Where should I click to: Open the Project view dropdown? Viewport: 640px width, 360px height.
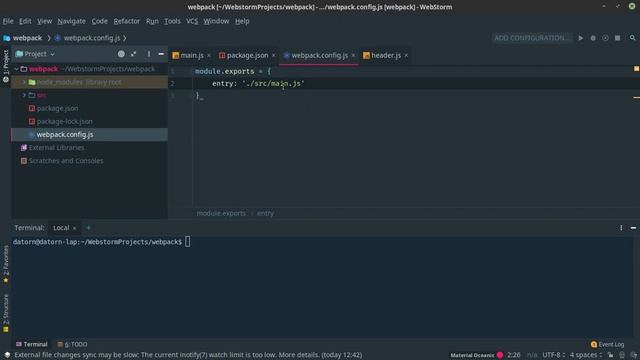click(x=35, y=54)
